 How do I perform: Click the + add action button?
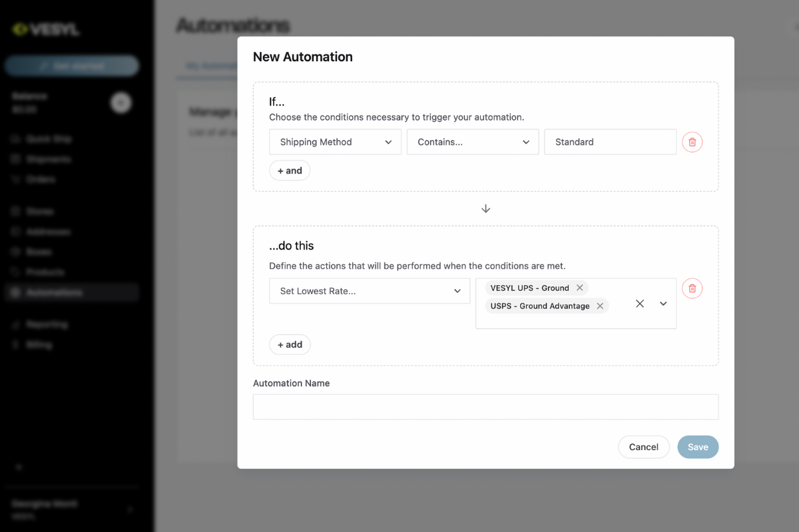[x=290, y=344]
